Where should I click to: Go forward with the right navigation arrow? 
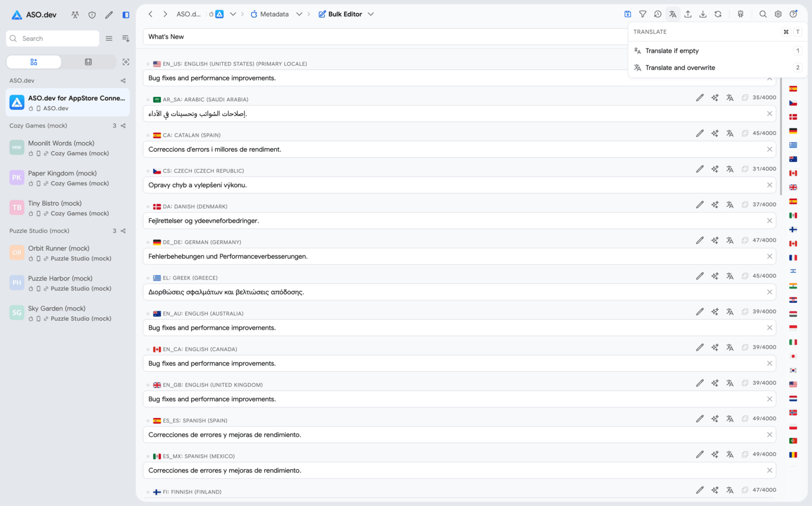click(165, 14)
